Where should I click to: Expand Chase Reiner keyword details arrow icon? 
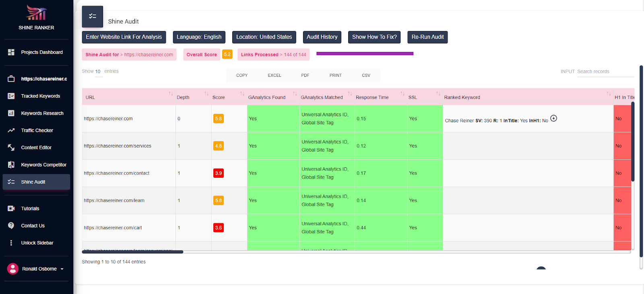pyautogui.click(x=554, y=118)
